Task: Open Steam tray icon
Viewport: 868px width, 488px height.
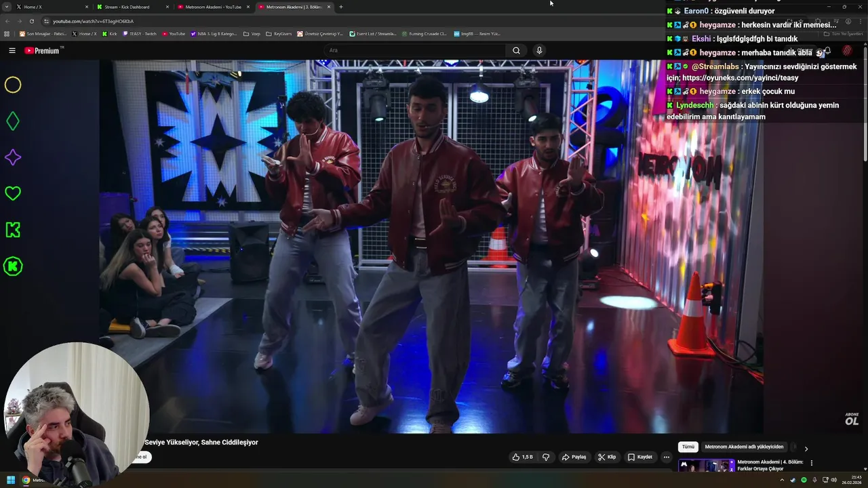Action: pyautogui.click(x=793, y=480)
